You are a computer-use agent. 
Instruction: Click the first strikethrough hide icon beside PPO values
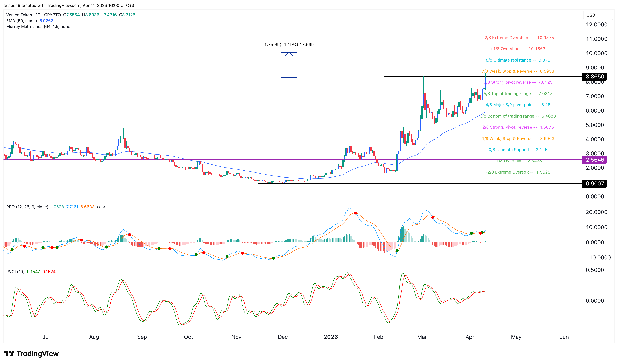coord(98,207)
